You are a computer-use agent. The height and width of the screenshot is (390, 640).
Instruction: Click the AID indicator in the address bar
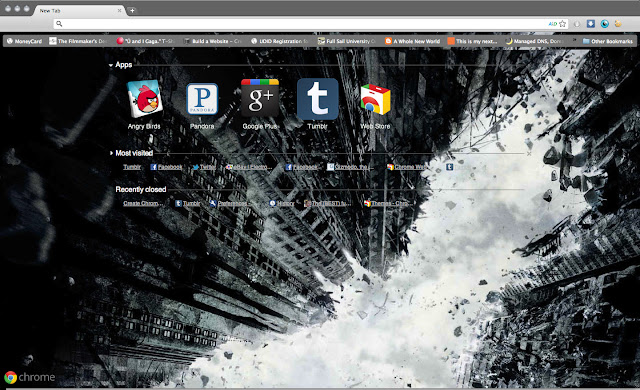click(x=553, y=24)
